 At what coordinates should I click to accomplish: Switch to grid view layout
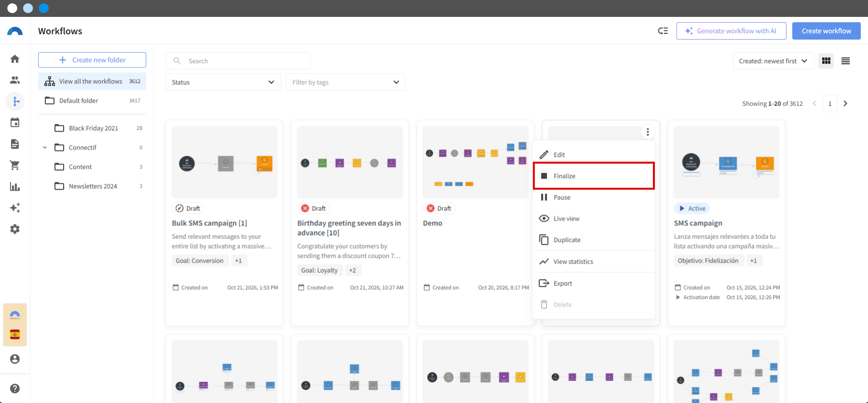pyautogui.click(x=826, y=61)
